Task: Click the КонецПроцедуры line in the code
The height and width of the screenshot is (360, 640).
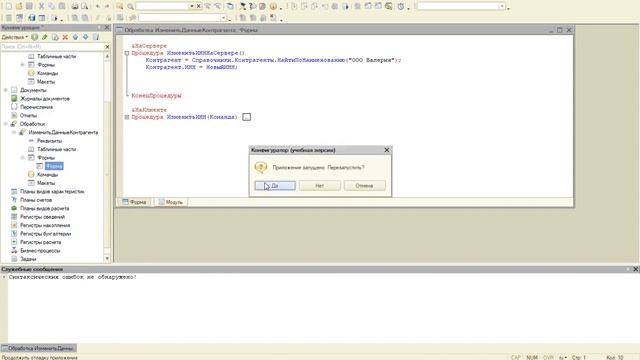Action: tap(156, 96)
